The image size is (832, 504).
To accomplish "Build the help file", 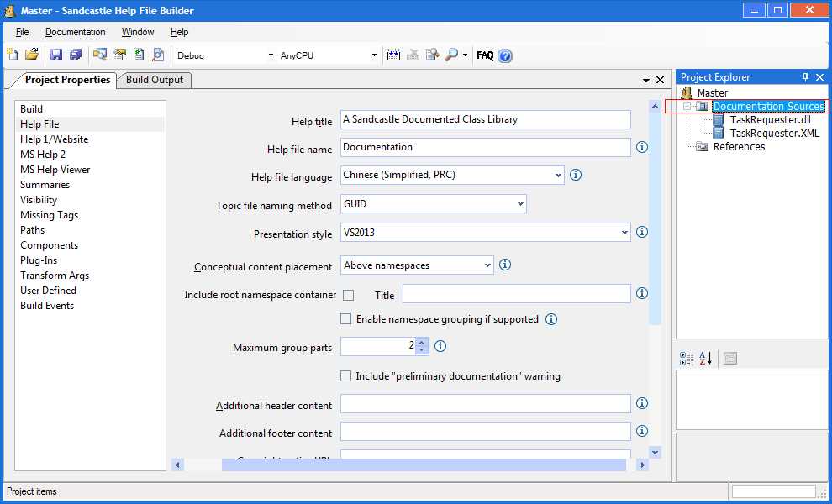I will click(x=393, y=55).
